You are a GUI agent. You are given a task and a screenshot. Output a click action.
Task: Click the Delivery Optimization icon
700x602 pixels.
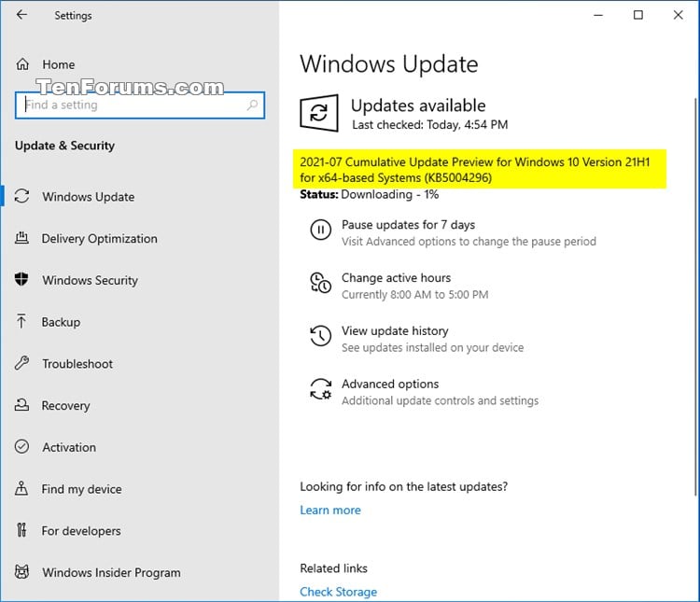[21, 238]
